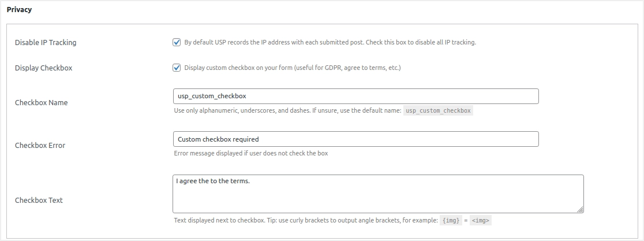644x241 pixels.
Task: Click the {img} curly bracket code example
Action: 451,221
